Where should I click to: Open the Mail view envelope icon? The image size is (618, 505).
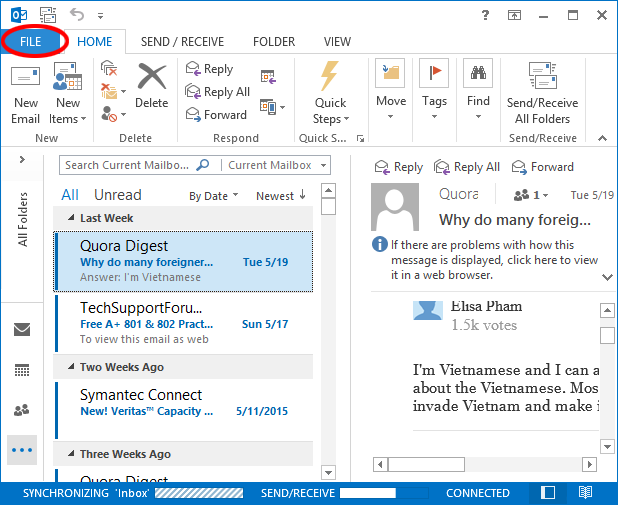(x=22, y=330)
